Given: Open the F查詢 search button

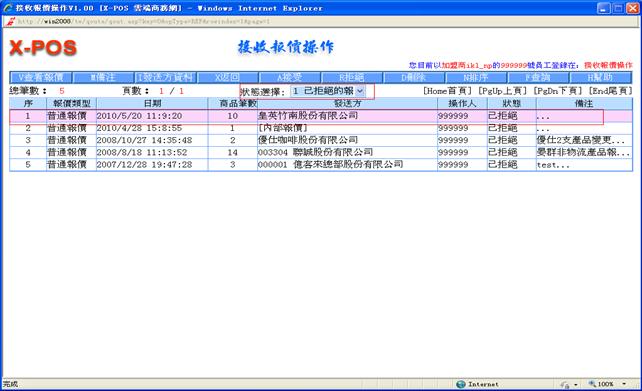Looking at the screenshot, I should pyautogui.click(x=538, y=77).
